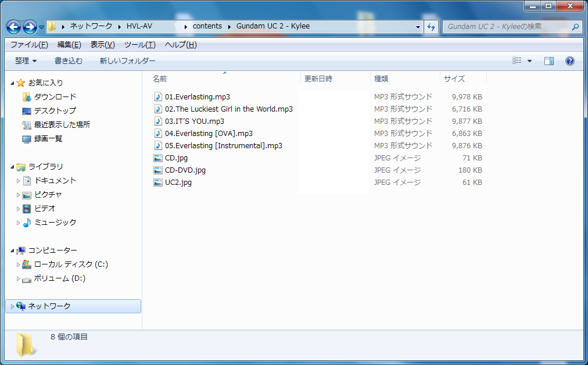Select the file name UC2.jpg
The width and height of the screenshot is (588, 365).
[x=178, y=182]
